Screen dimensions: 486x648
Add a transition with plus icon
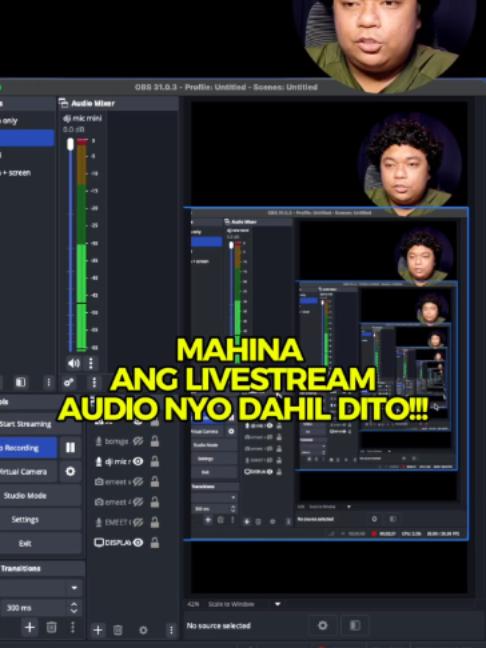pyautogui.click(x=30, y=627)
